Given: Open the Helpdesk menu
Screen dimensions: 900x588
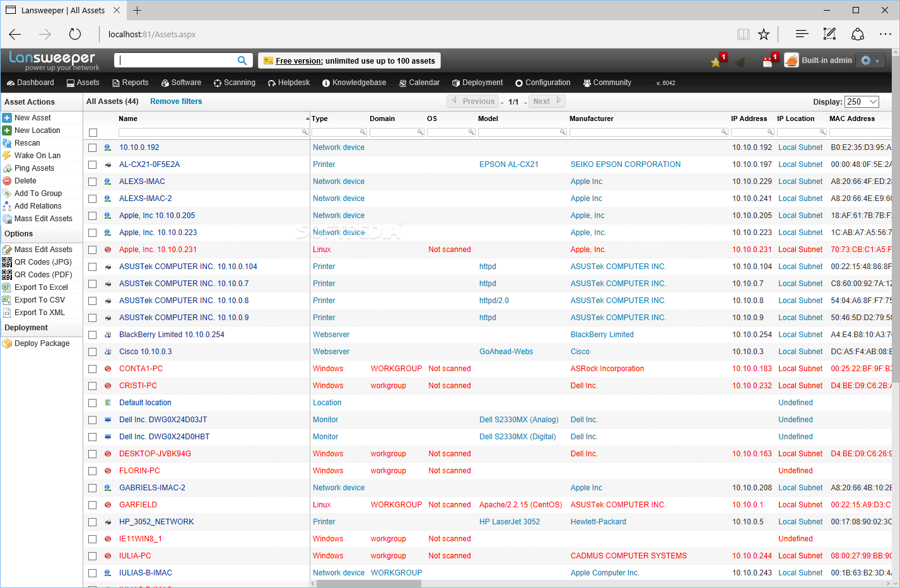Looking at the screenshot, I should coord(289,83).
